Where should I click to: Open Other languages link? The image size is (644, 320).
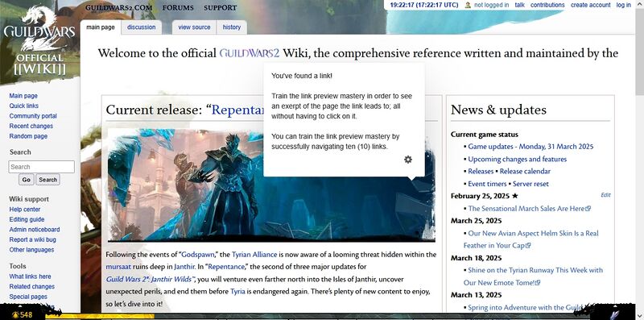pyautogui.click(x=31, y=250)
